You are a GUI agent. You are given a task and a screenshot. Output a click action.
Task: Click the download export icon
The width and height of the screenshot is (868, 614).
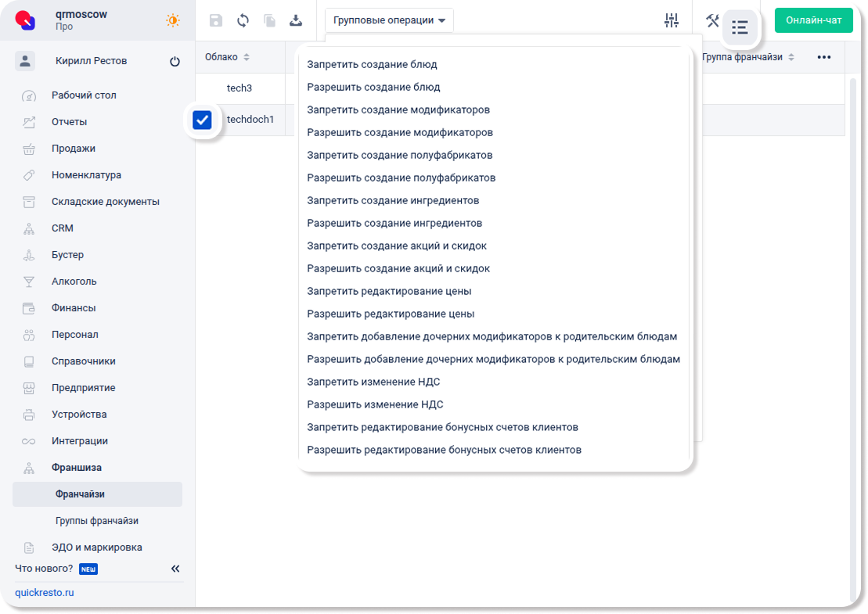(296, 21)
